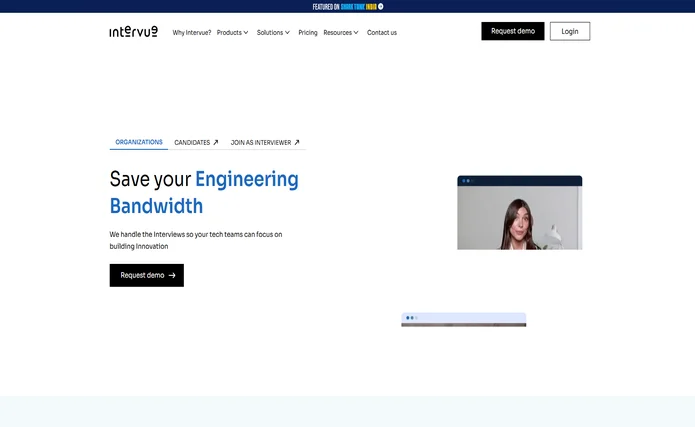Click the chevron next to Products

246,32
